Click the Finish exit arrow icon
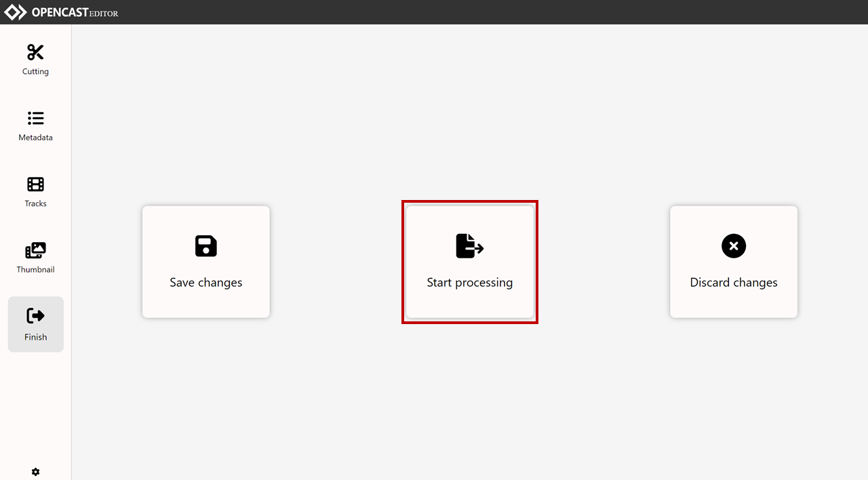This screenshot has height=480, width=868. (35, 316)
